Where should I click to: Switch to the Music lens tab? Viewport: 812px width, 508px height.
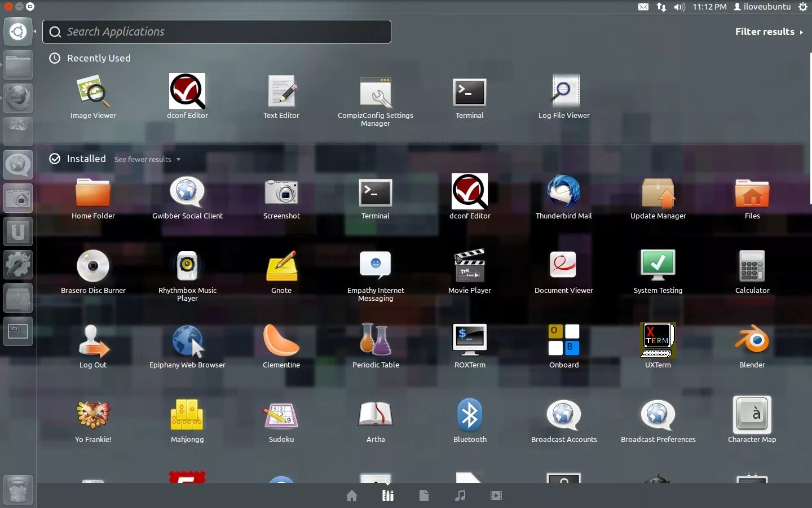[460, 496]
